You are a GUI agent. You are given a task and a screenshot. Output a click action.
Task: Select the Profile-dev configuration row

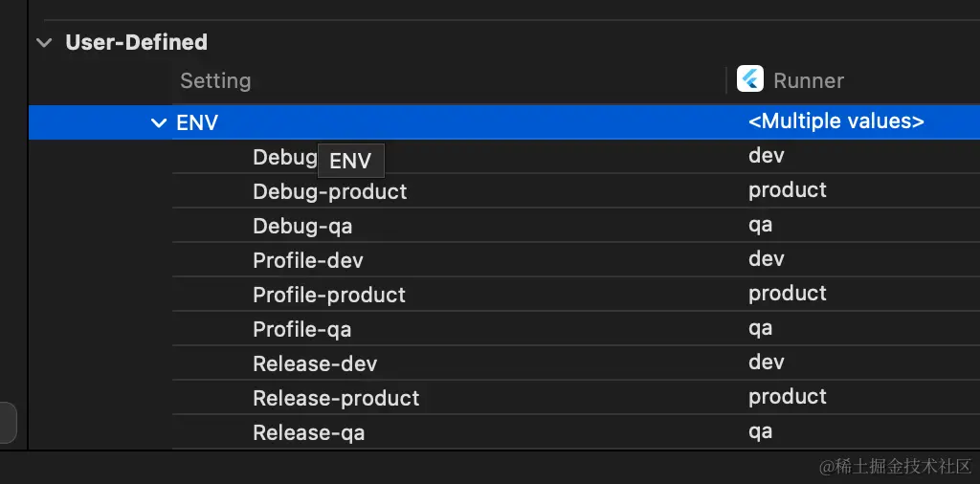pos(307,260)
